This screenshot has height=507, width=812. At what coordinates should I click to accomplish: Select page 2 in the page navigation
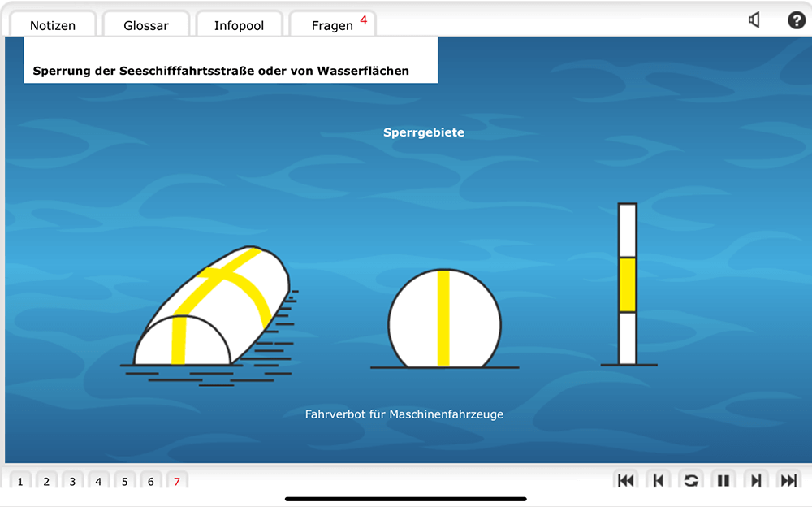[x=46, y=482]
